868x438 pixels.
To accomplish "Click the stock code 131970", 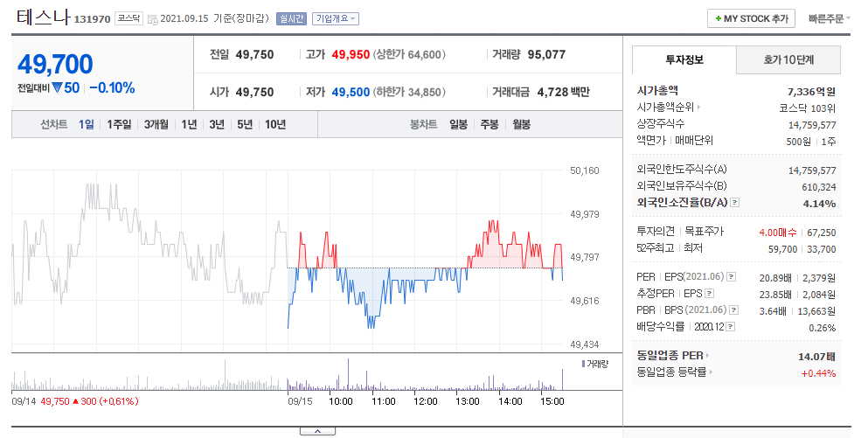I will click(x=93, y=19).
